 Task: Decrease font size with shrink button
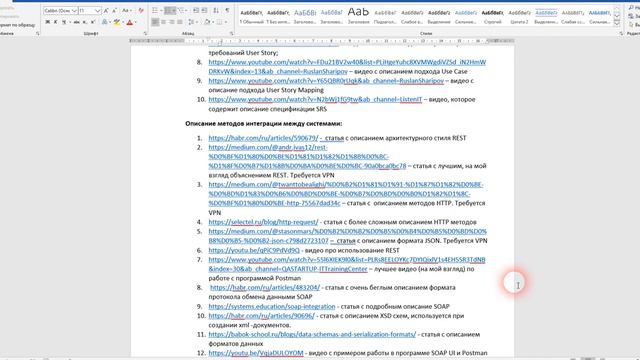click(x=114, y=11)
